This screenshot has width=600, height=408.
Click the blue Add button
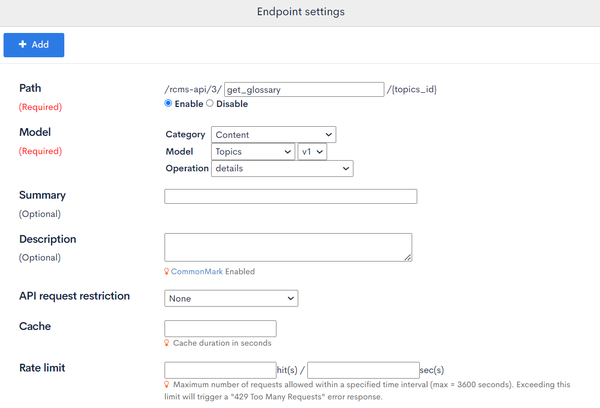34,45
